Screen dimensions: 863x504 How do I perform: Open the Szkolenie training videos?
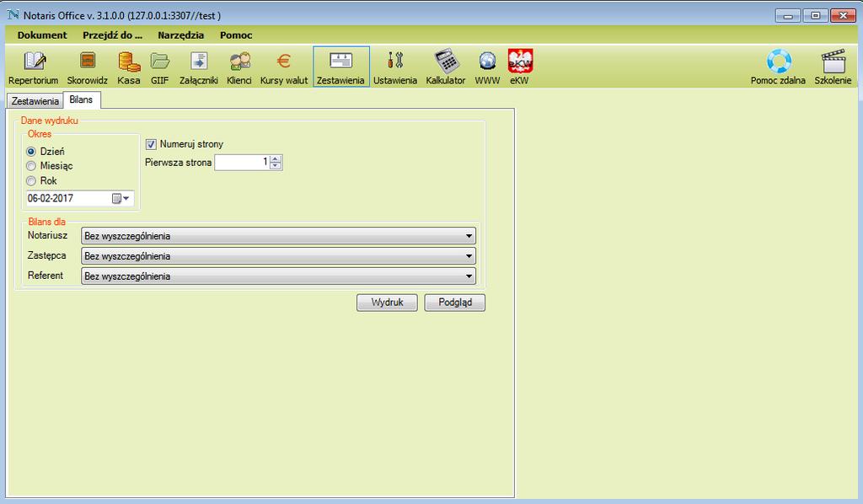[x=833, y=67]
